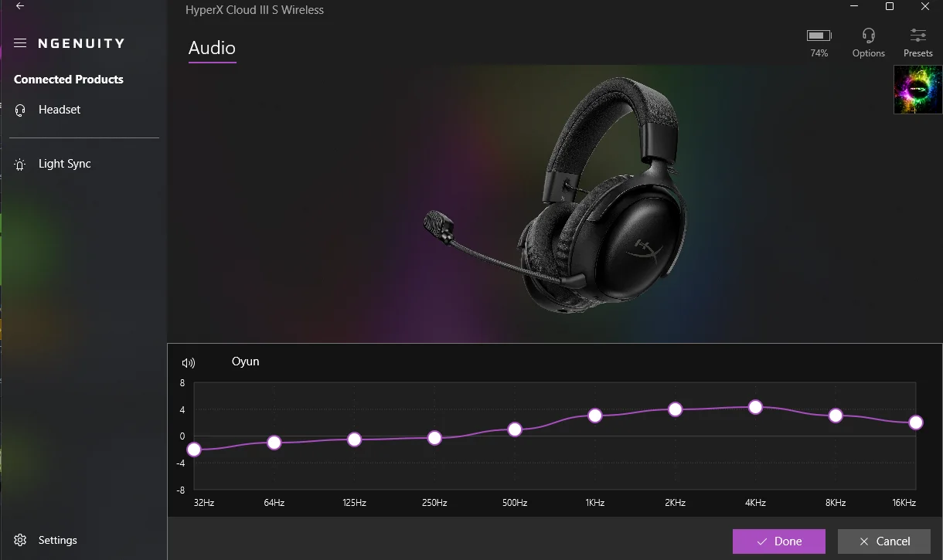Select the Light Sync bulb icon
Screen dimensions: 943x560
point(21,164)
